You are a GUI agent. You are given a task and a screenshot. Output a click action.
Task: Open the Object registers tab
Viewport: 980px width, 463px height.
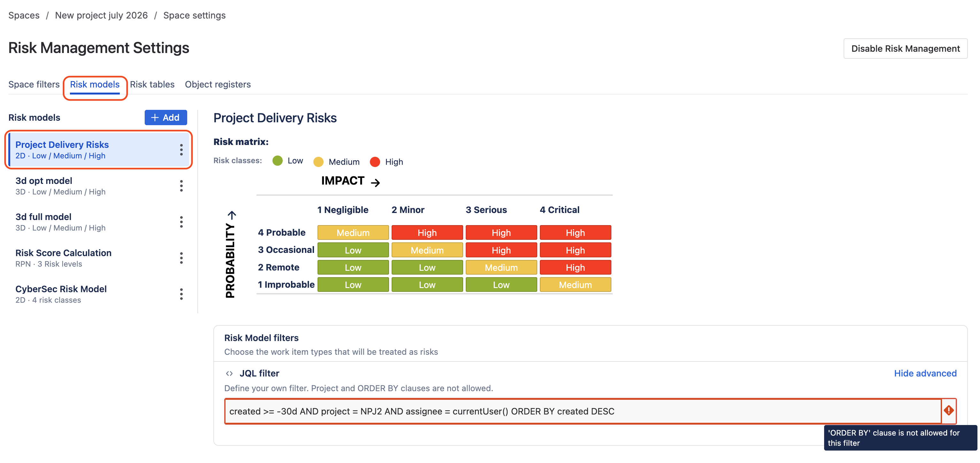coord(218,84)
